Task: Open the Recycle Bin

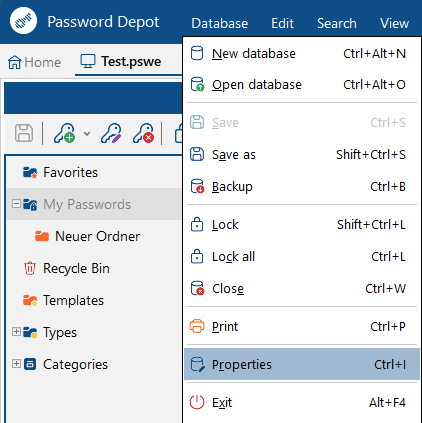Action: (76, 268)
